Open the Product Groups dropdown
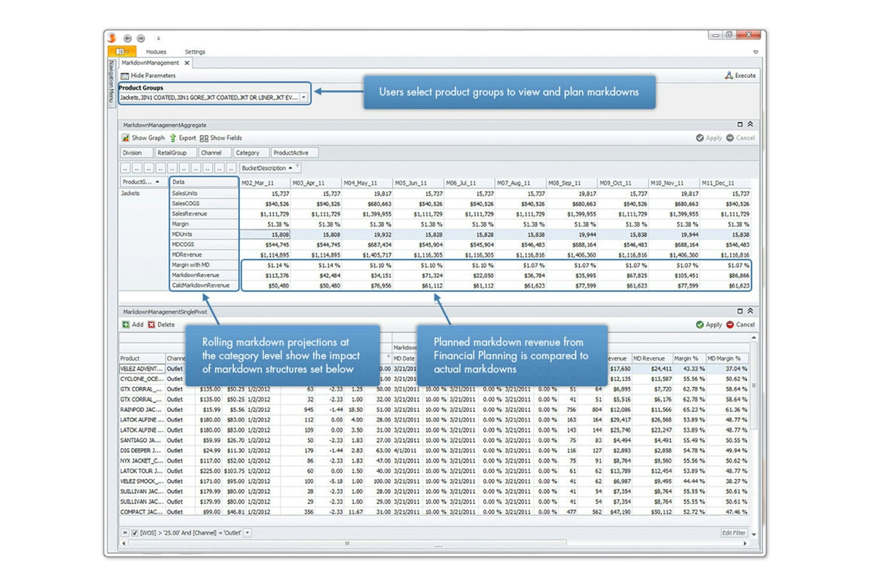The image size is (873, 588). click(304, 97)
